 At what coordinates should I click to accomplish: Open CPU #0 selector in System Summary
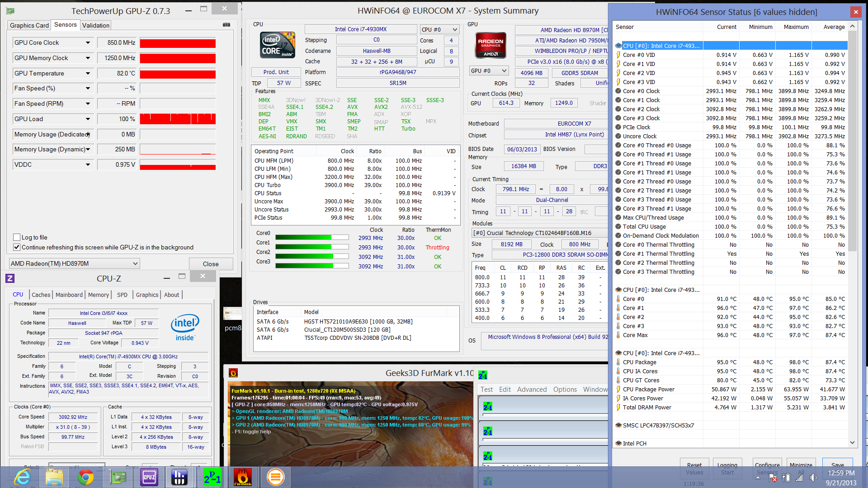click(440, 29)
